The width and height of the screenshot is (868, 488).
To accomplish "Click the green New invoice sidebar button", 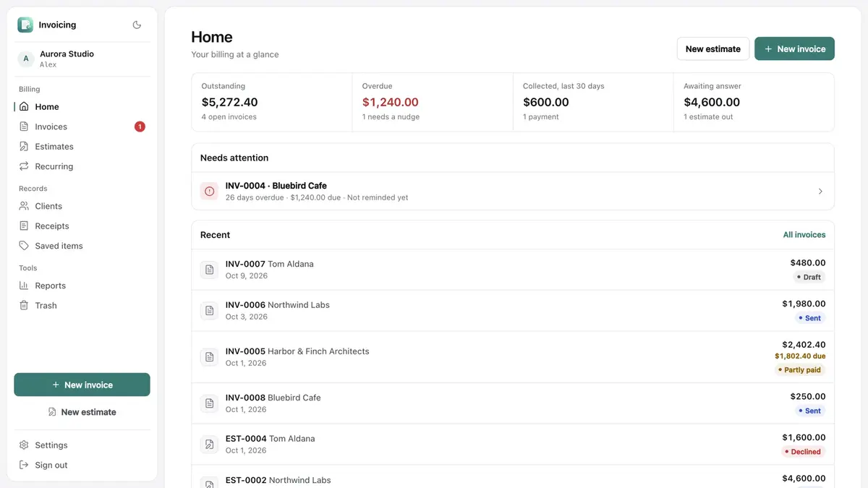I will tap(82, 385).
